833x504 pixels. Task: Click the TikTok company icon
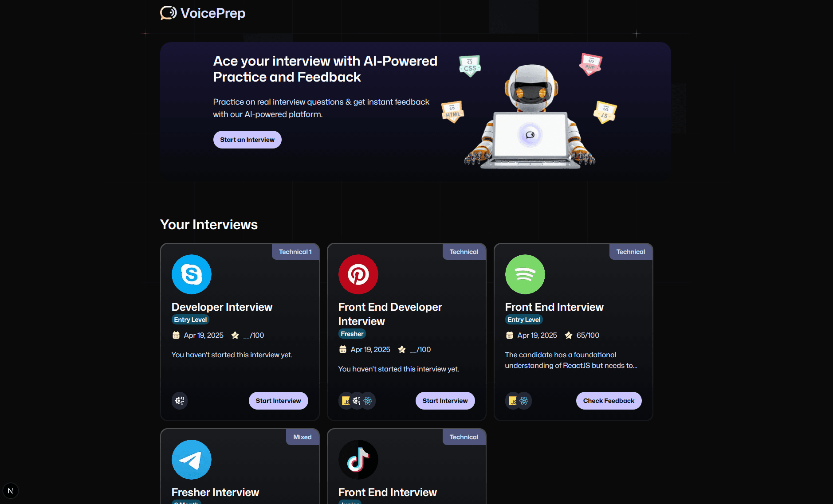click(358, 460)
